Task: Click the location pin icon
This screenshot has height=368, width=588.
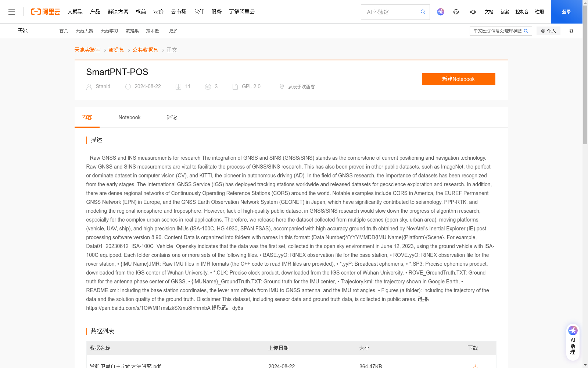Action: tap(282, 86)
